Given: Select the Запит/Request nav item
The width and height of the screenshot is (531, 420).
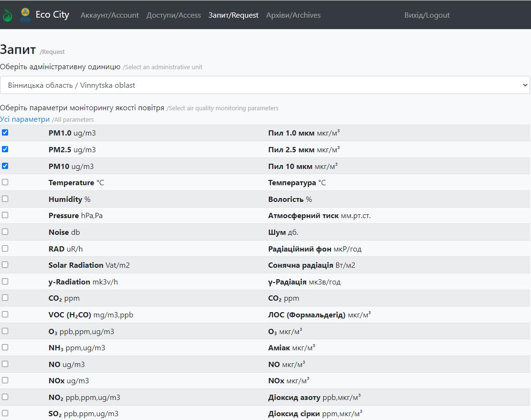Looking at the screenshot, I should coord(234,15).
